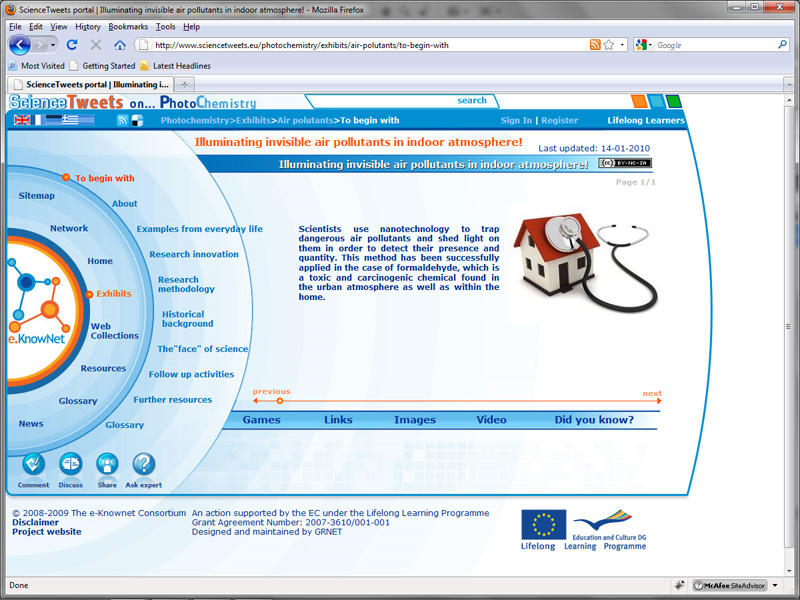Select the ScienceTweets portal browser tab
The width and height of the screenshot is (800, 600).
(x=91, y=84)
